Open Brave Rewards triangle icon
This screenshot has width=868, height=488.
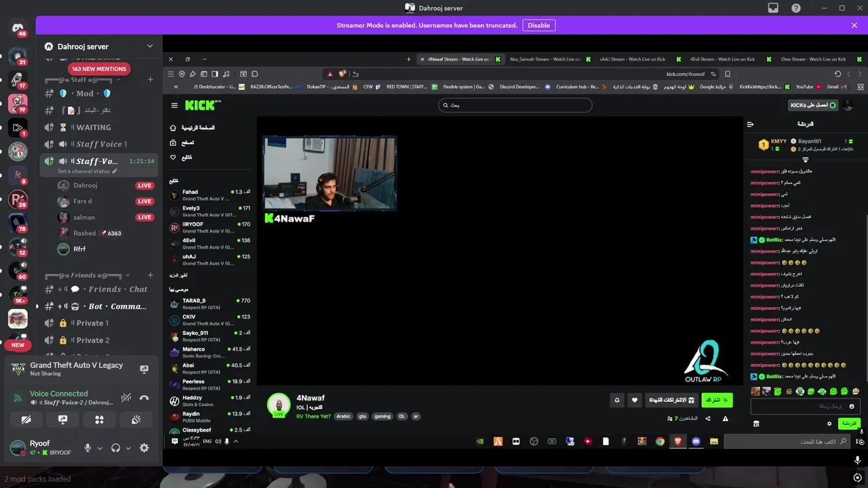(x=330, y=74)
